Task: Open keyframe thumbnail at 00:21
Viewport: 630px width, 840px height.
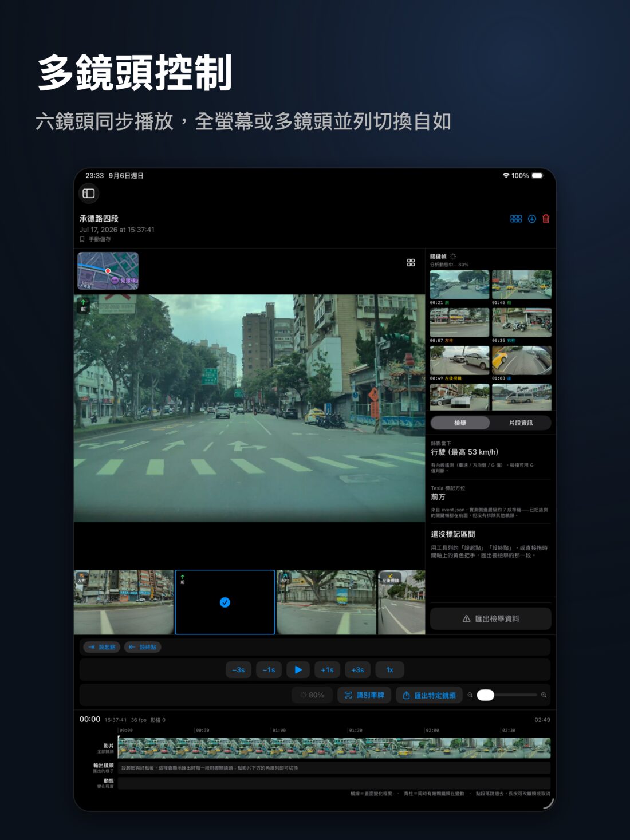Action: pos(459,285)
